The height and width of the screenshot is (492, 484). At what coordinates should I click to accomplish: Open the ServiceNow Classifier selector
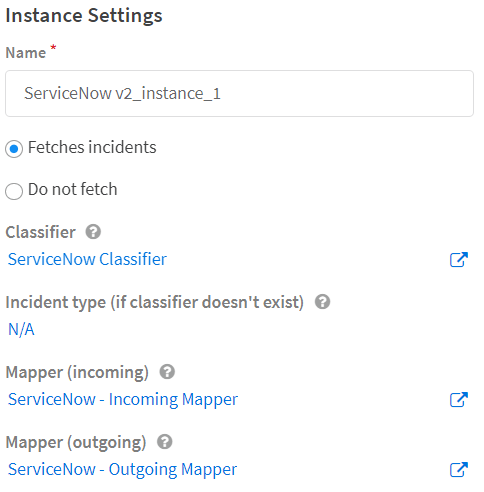pyautogui.click(x=87, y=259)
